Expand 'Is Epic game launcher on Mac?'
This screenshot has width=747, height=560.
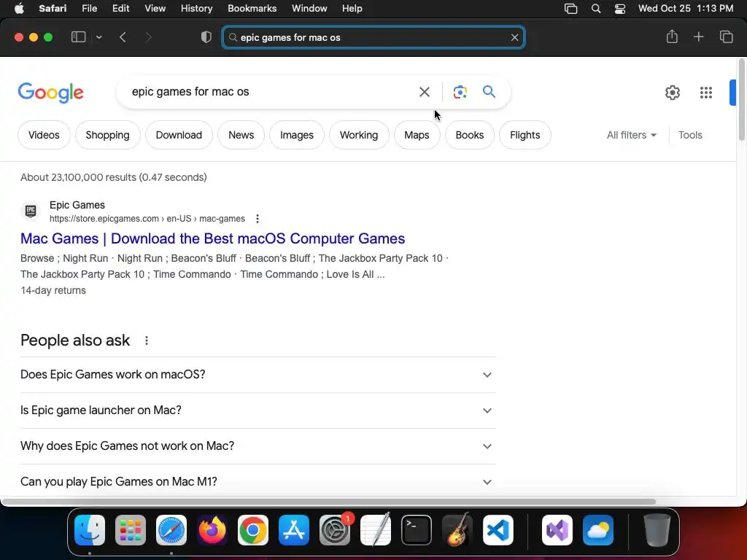tap(258, 411)
